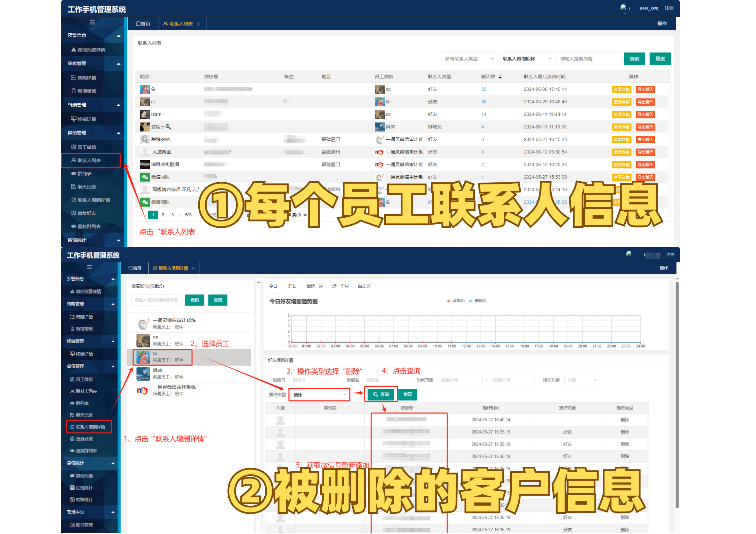Open 微信预警详情 warning icon item in top sidebar
The width and height of the screenshot is (756, 534).
88,50
